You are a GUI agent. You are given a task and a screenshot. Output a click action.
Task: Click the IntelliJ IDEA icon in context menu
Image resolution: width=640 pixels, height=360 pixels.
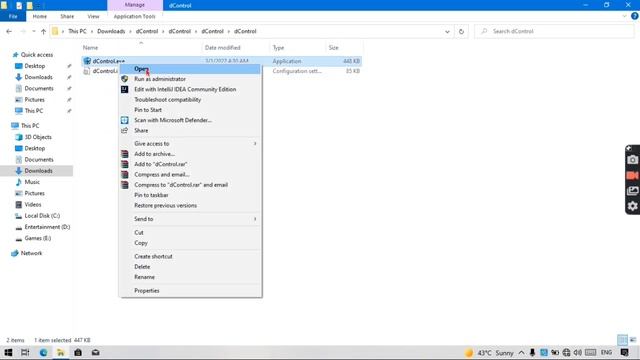(124, 89)
